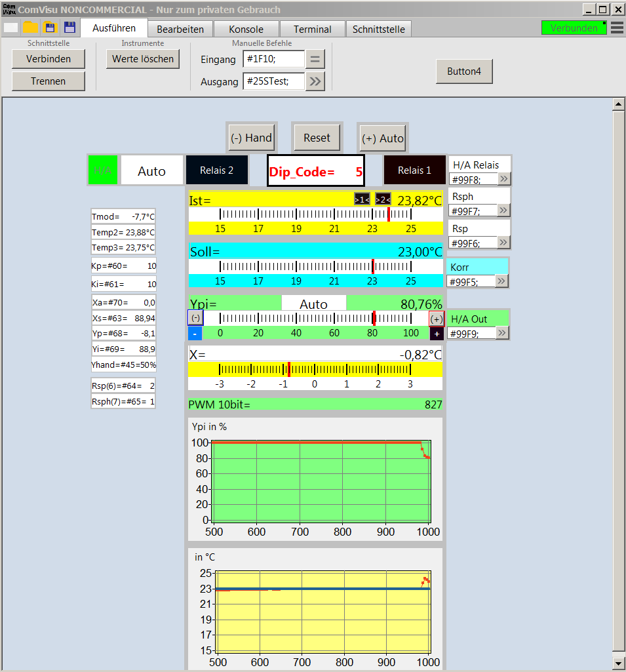The height and width of the screenshot is (672, 626).
Task: Click the Temp2= 23,88°C value
Action: (x=123, y=232)
